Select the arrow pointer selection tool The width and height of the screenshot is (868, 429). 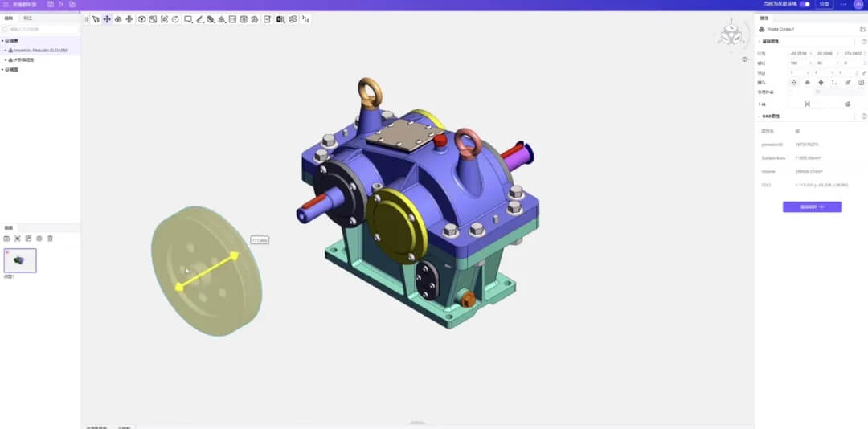click(96, 18)
